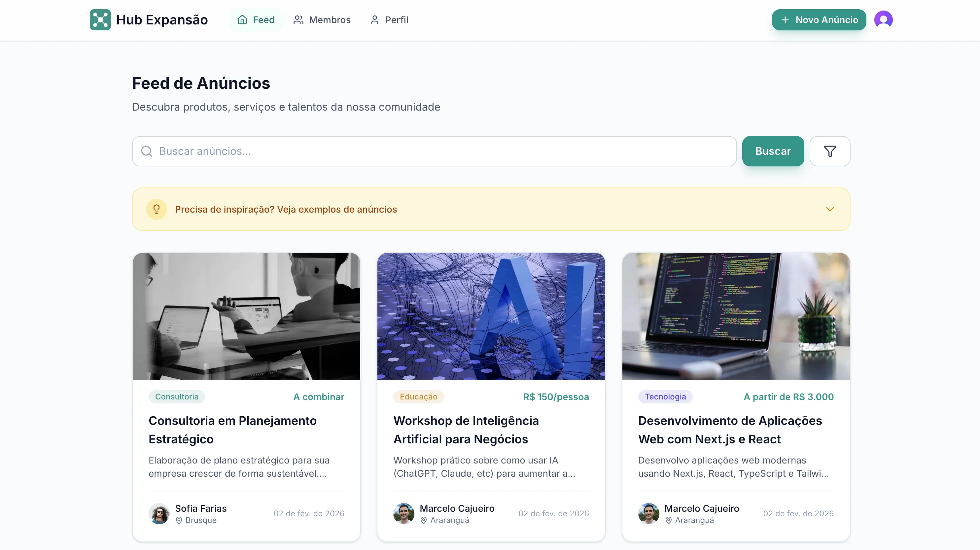980x550 pixels.
Task: Click the Novo Anúncio button
Action: pyautogui.click(x=819, y=19)
